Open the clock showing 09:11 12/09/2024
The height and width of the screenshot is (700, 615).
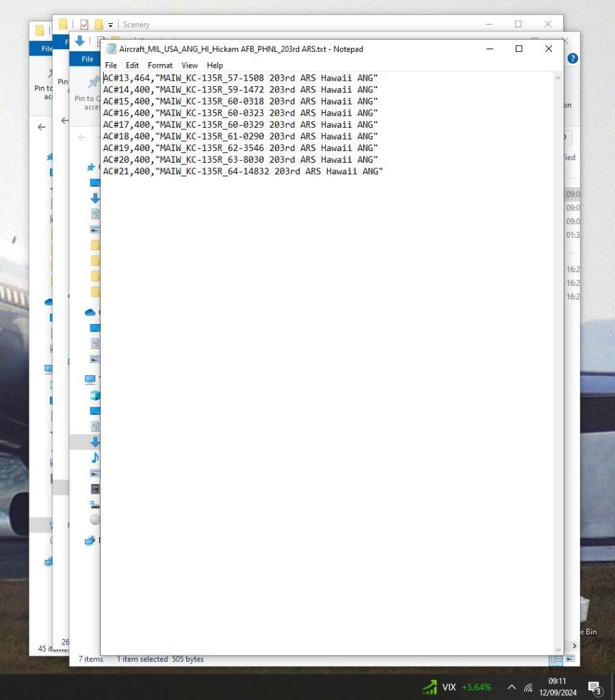(558, 686)
